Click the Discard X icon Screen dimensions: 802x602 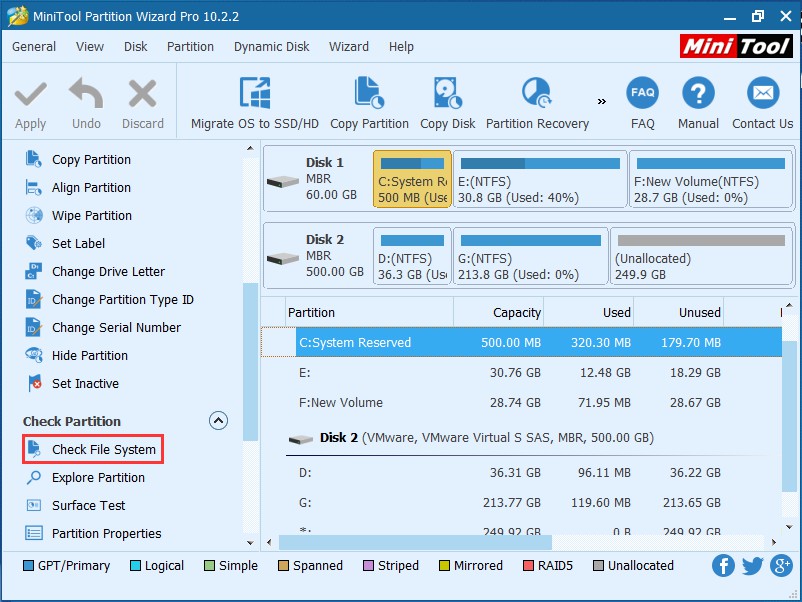point(142,94)
